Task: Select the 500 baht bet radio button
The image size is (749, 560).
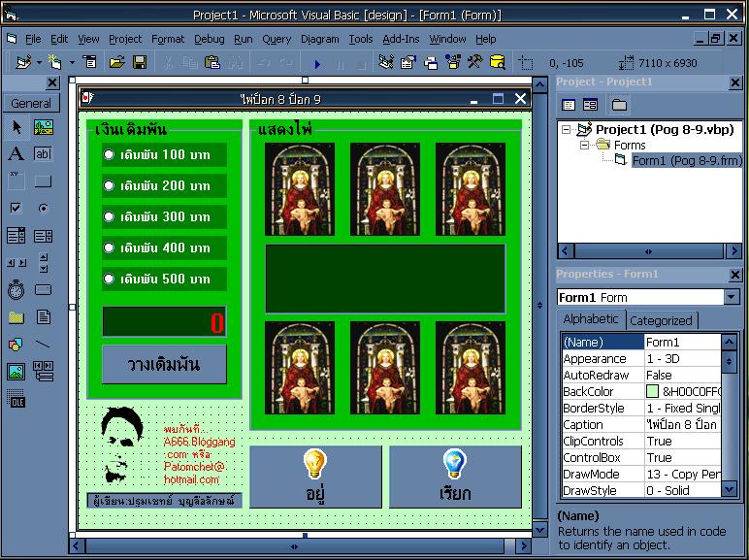Action: [x=109, y=279]
